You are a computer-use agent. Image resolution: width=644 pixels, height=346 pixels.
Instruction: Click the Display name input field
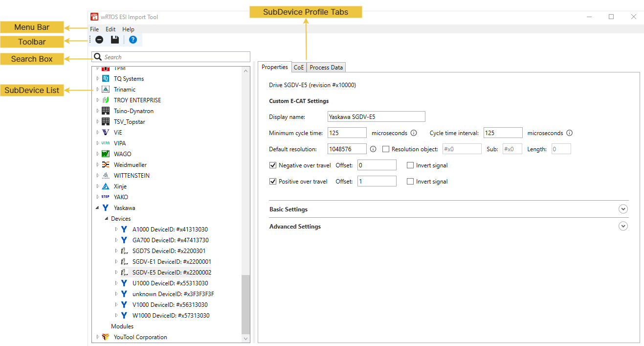click(376, 117)
